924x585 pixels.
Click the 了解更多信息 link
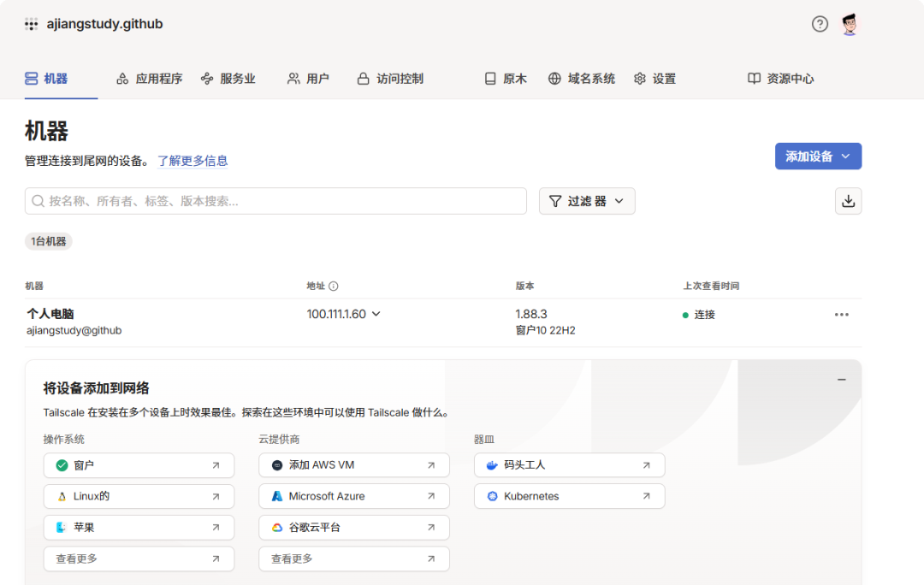tap(192, 161)
